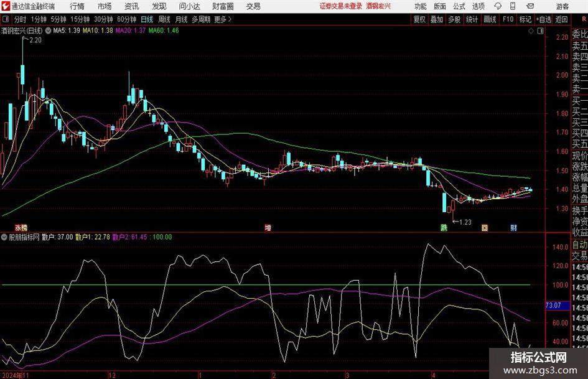
Task: Open the 问小达 menu
Action: coord(189,6)
